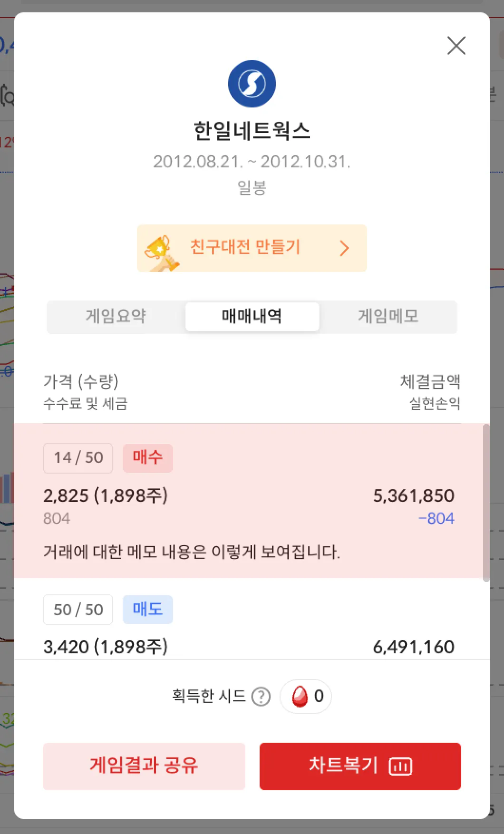
Task: Click the 한일네트웍스 company logo icon
Action: click(x=252, y=84)
